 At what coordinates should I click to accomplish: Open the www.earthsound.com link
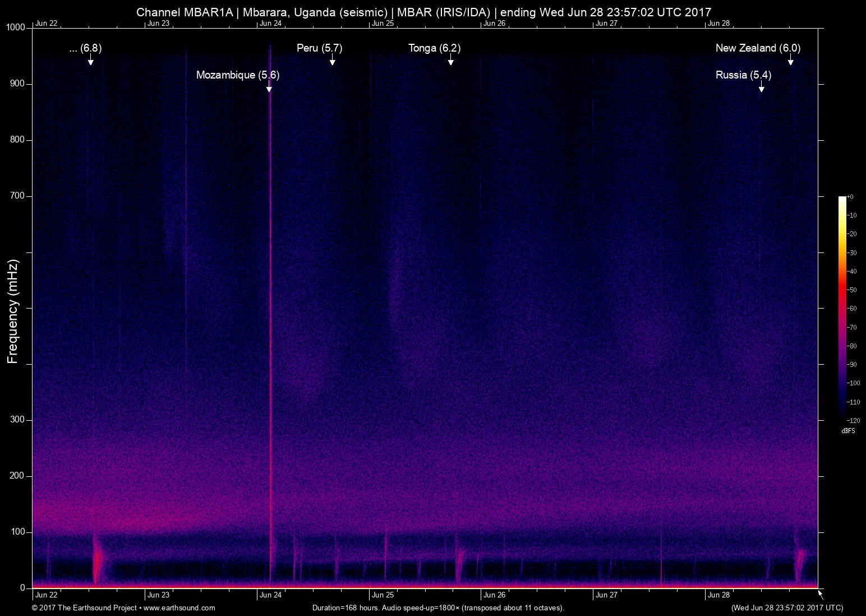pos(180,608)
